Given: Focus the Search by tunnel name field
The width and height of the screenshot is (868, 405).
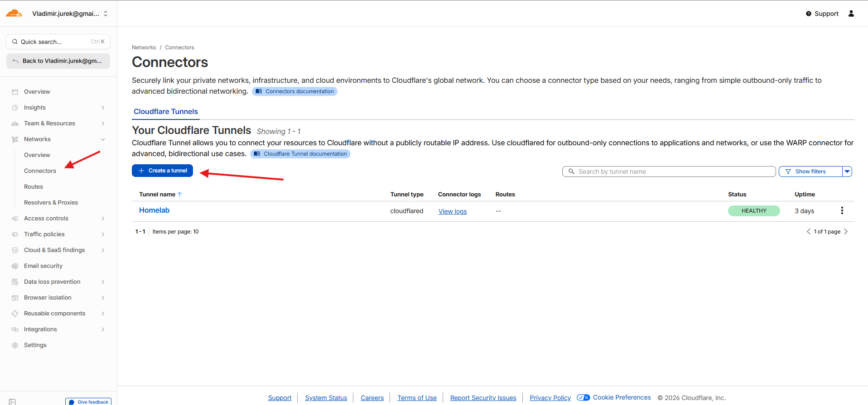Looking at the screenshot, I should [669, 172].
